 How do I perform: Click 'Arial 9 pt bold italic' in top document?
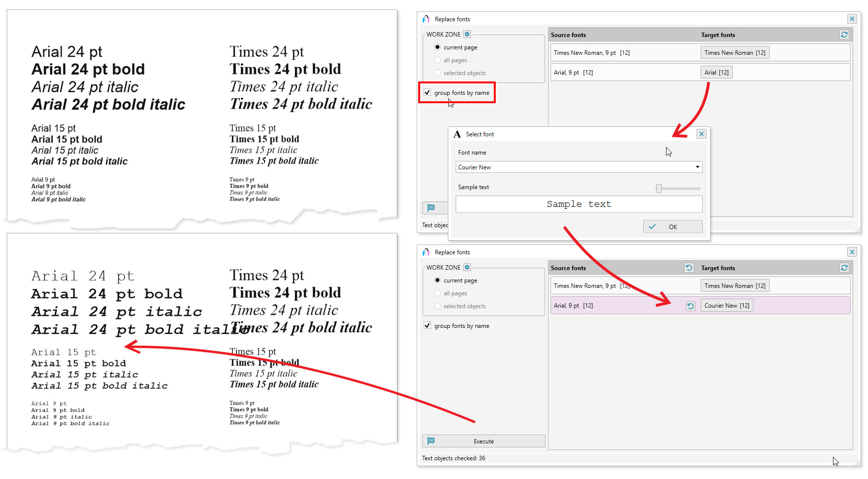click(58, 200)
